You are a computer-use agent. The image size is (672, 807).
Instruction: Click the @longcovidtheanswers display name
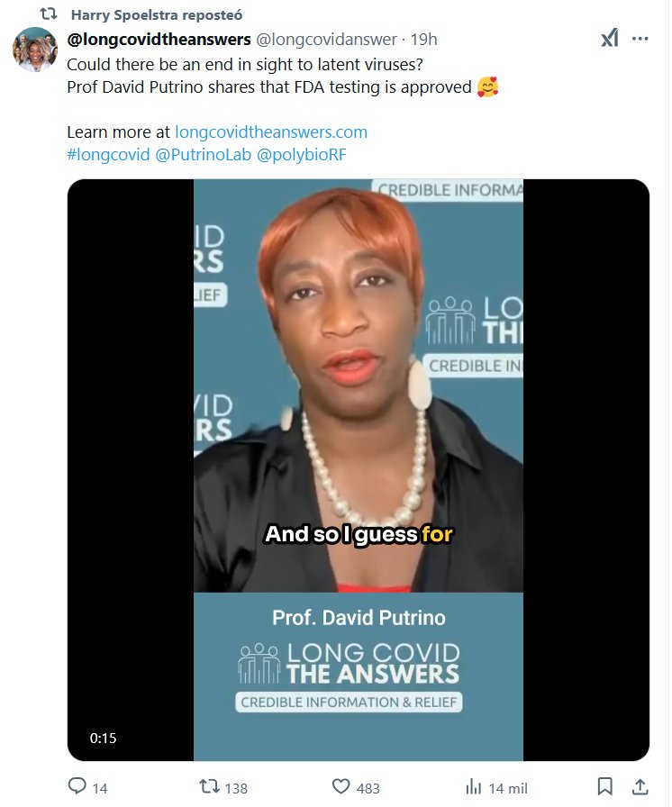tap(159, 39)
